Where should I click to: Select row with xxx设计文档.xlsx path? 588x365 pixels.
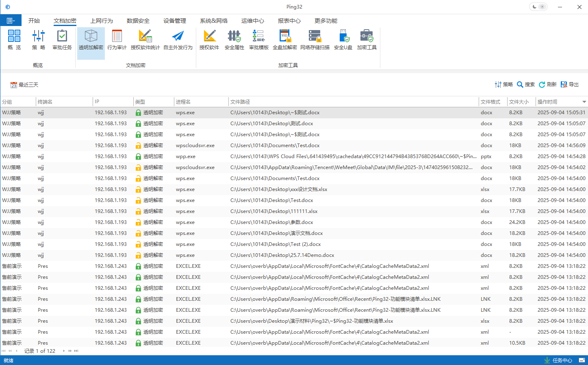(294, 189)
